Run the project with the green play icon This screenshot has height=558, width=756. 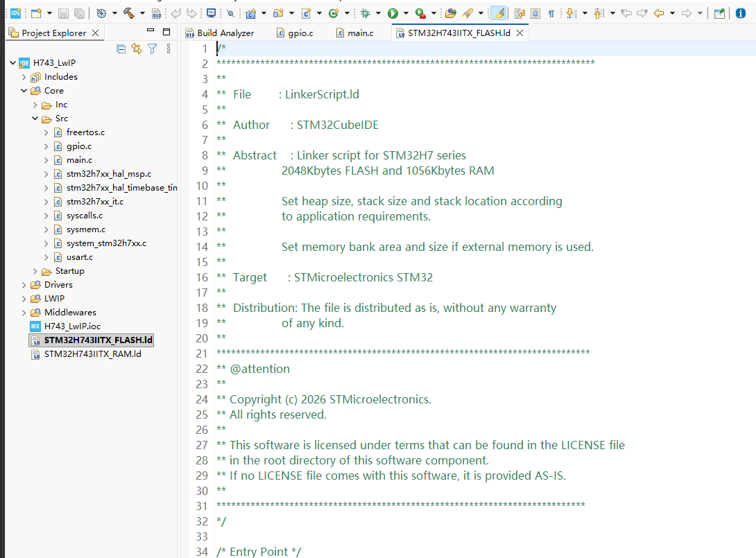click(x=393, y=13)
